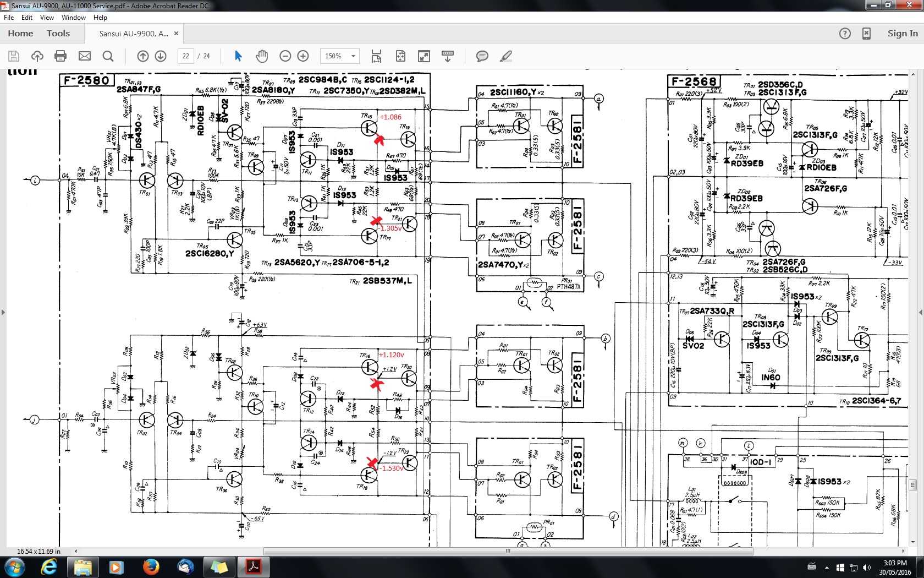Open the media player taskbar icon
This screenshot has height=578, width=924.
point(116,567)
